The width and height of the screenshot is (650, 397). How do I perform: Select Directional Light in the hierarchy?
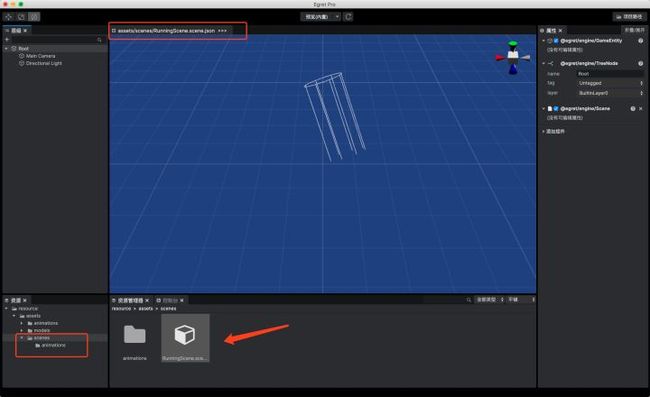click(x=44, y=63)
